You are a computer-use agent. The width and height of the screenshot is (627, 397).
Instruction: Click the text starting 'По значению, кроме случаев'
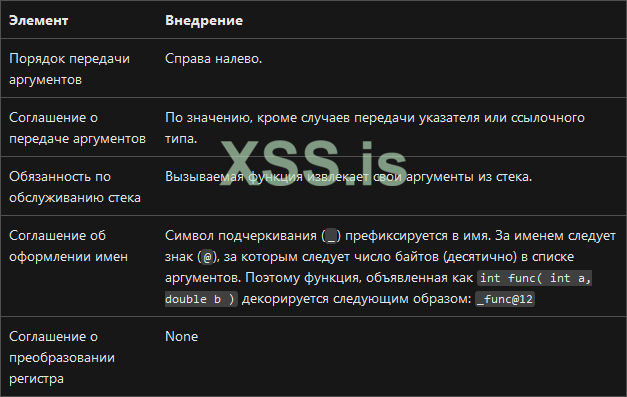coord(375,128)
